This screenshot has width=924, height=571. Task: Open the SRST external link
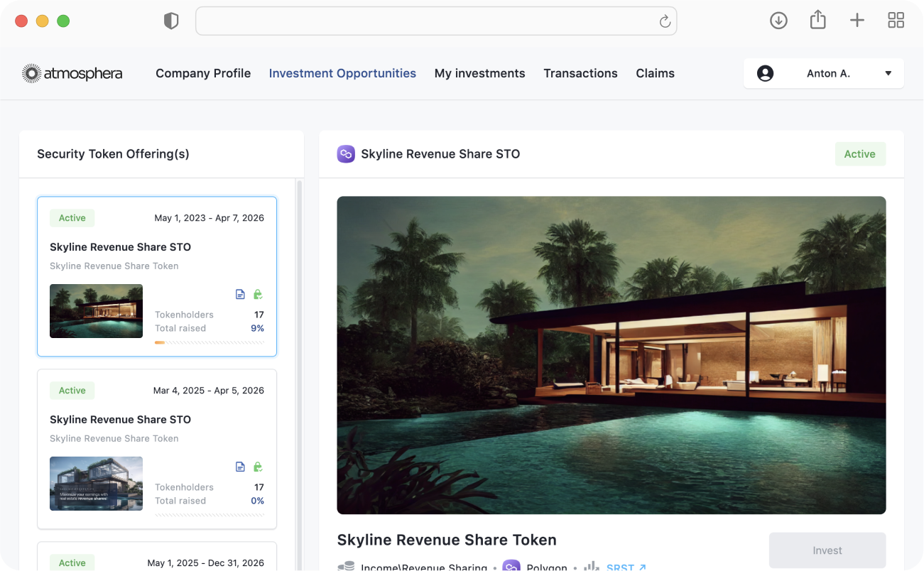click(x=626, y=567)
